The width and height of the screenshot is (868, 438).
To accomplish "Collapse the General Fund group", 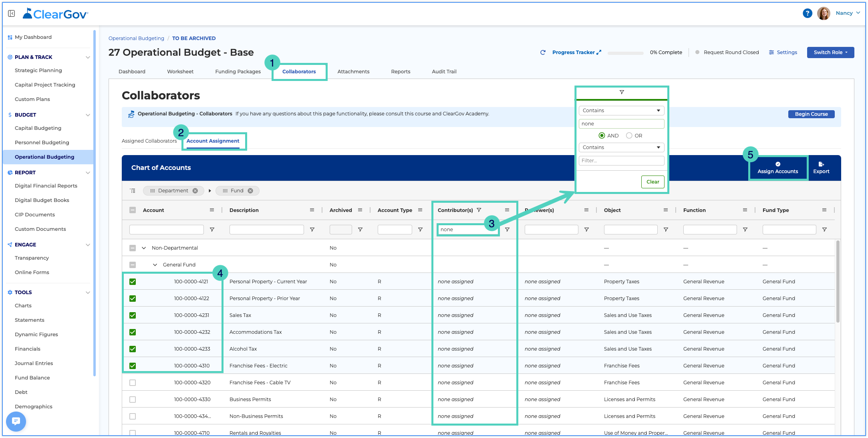I will 155,265.
